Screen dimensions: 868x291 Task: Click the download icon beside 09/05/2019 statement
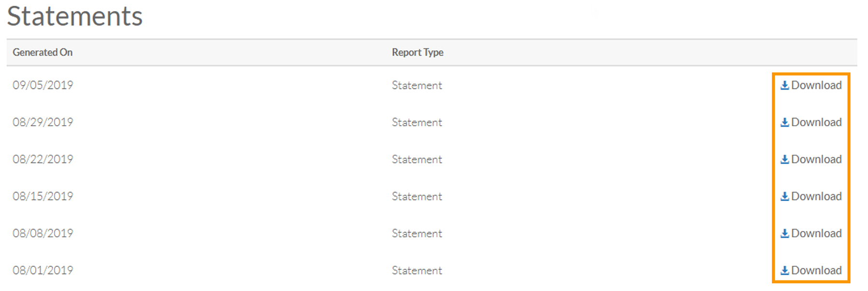click(x=785, y=85)
